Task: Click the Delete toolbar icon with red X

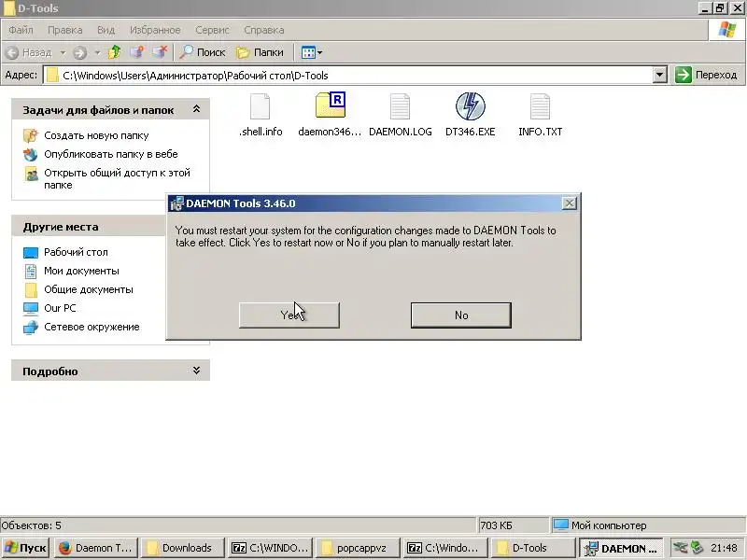Action: click(160, 52)
